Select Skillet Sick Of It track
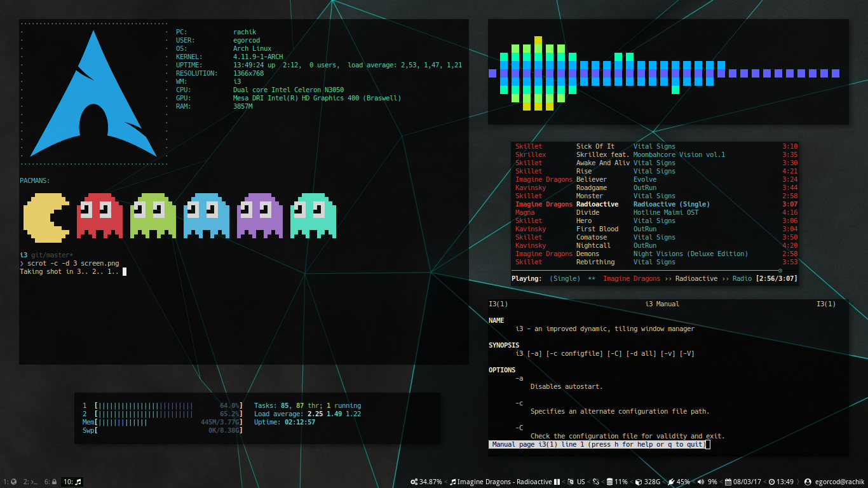This screenshot has height=488, width=868. pos(656,146)
